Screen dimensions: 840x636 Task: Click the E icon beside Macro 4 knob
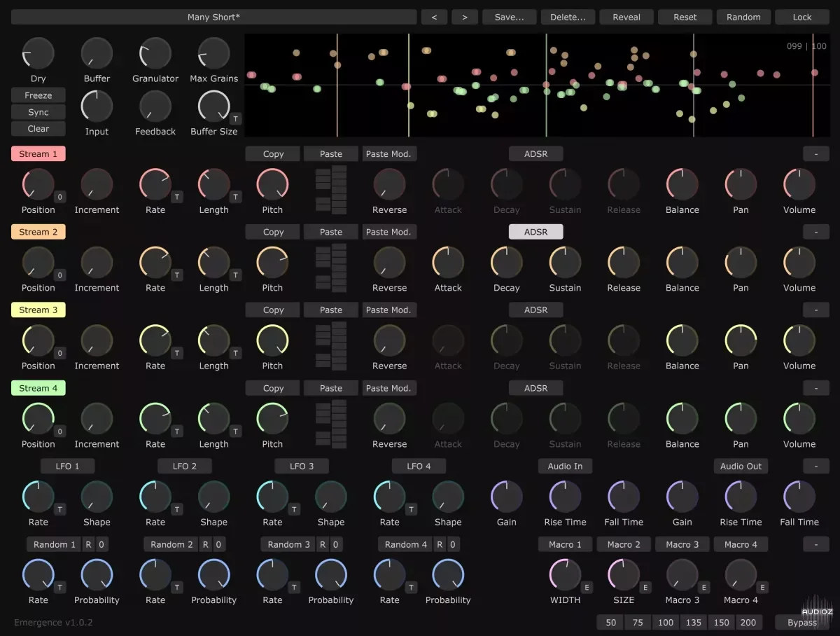pos(763,588)
